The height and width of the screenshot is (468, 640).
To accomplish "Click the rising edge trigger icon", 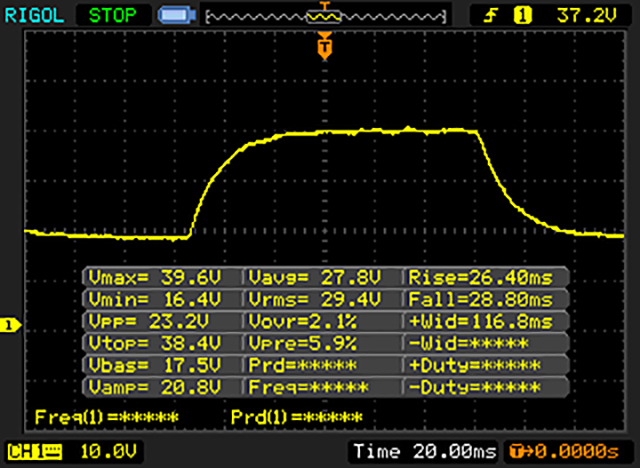I will (x=491, y=16).
